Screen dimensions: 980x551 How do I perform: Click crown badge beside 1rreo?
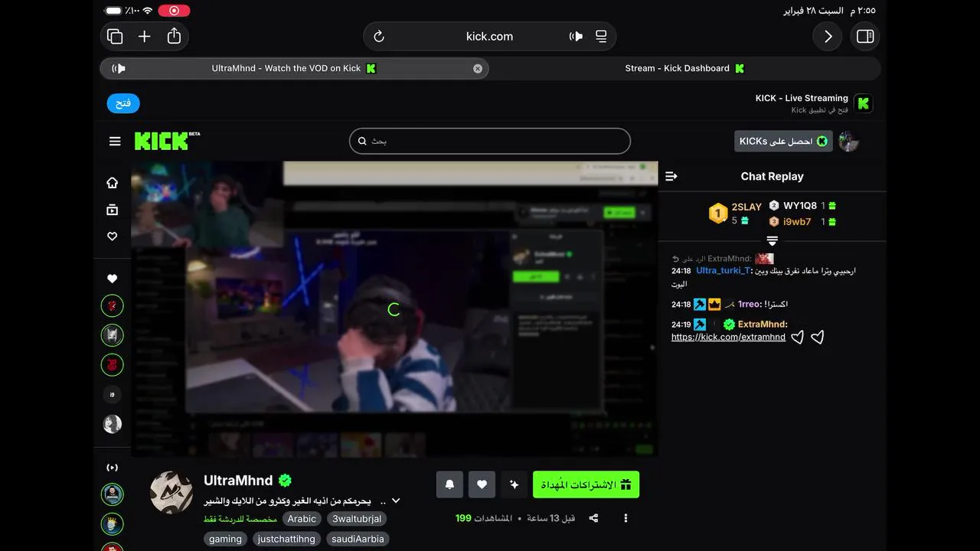[x=714, y=304]
